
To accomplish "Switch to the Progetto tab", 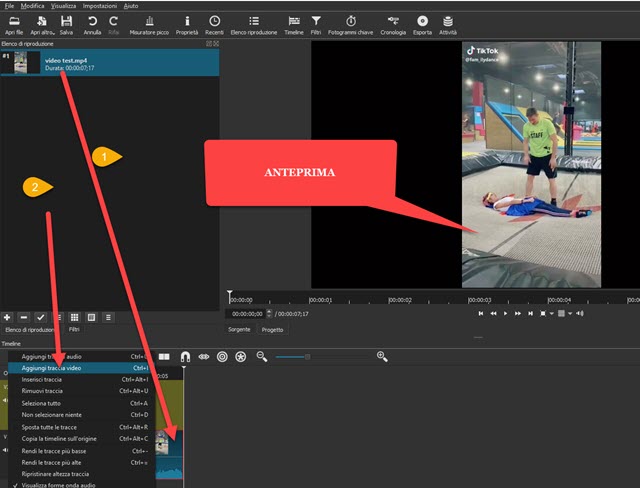I will coord(272,330).
